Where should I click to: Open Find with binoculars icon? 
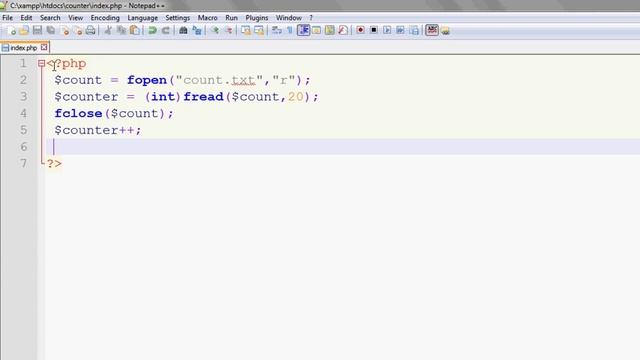(183, 30)
